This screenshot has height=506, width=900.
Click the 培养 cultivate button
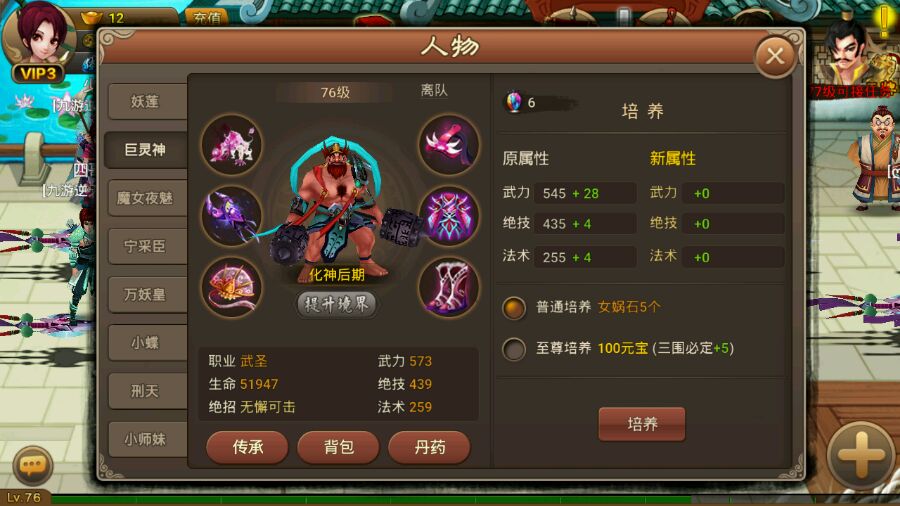click(x=642, y=424)
